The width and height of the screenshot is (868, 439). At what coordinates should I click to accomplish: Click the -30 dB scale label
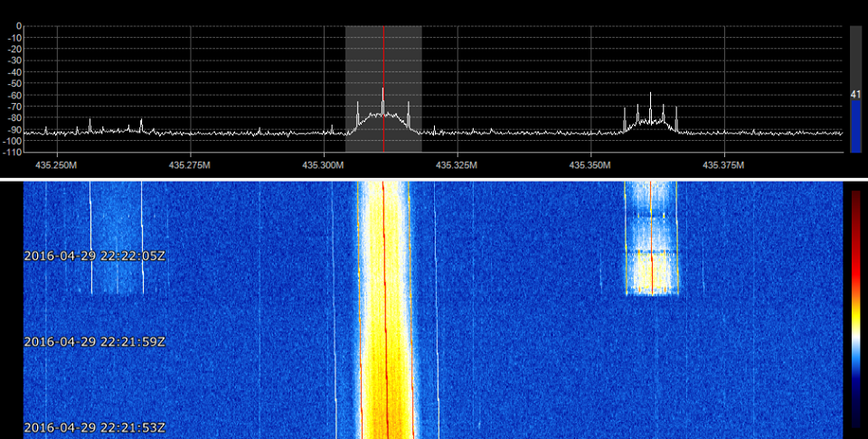click(x=15, y=61)
